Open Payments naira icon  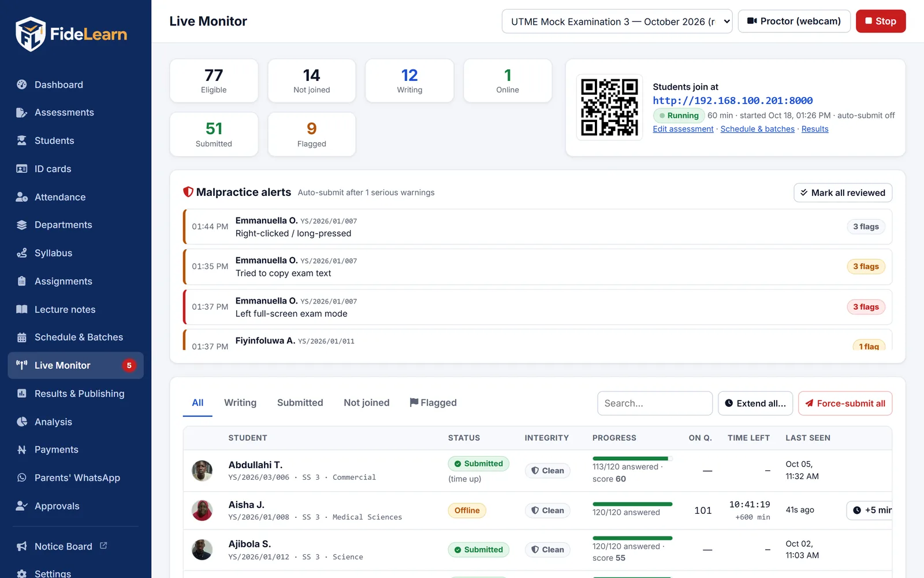22,450
